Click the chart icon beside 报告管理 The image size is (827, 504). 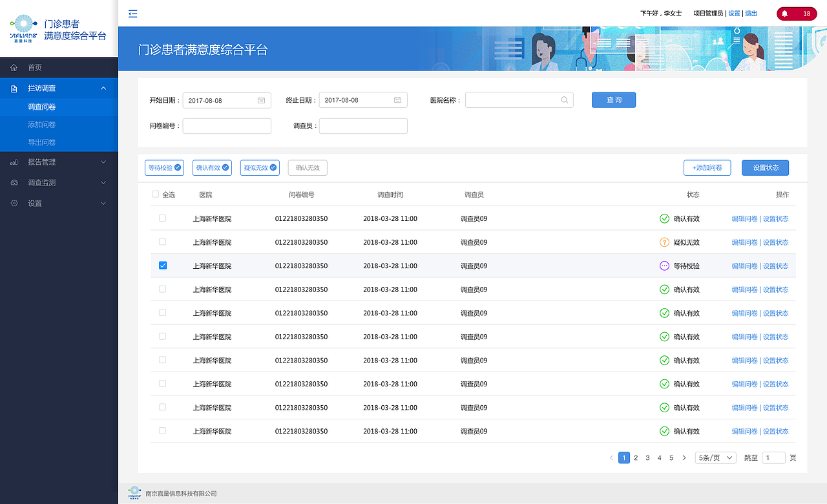(14, 162)
